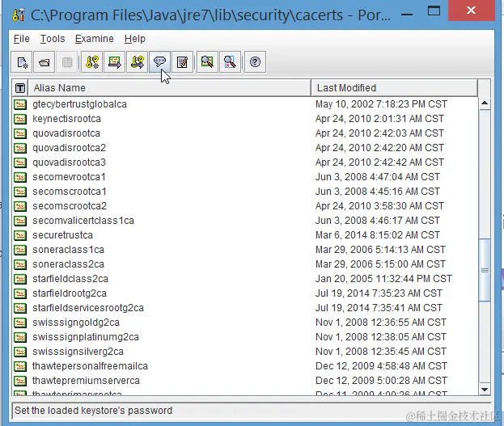Click the certificate icon for soneraclass1ca
Viewport: 504px width, 426px height.
coord(20,250)
